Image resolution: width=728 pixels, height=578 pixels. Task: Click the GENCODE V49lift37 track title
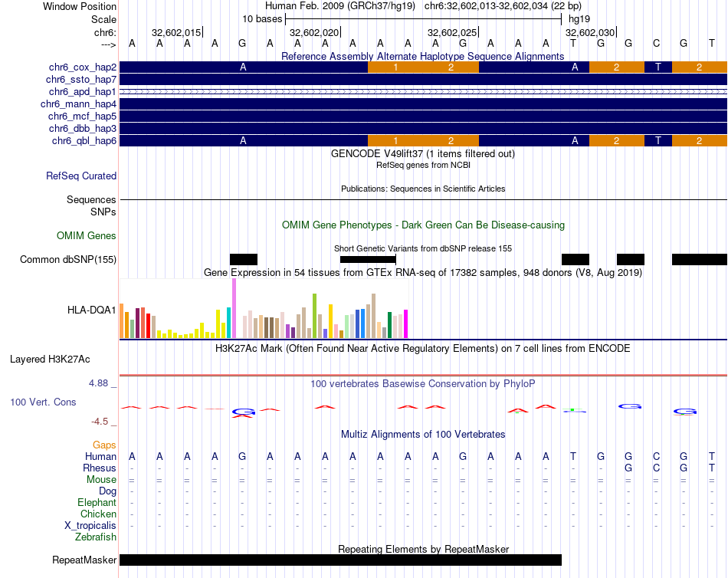[422, 154]
